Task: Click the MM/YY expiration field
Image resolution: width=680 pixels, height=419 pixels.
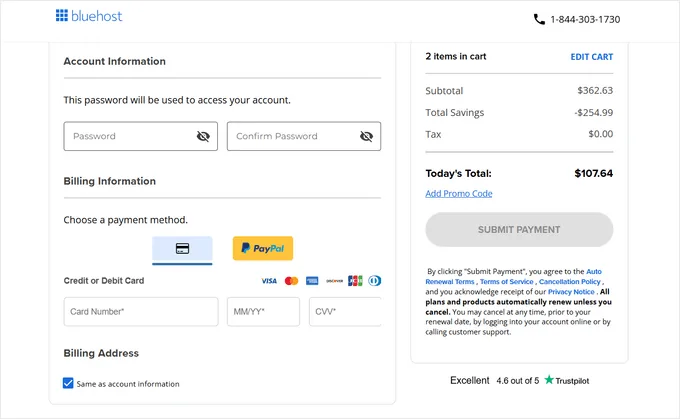Action: (x=263, y=311)
